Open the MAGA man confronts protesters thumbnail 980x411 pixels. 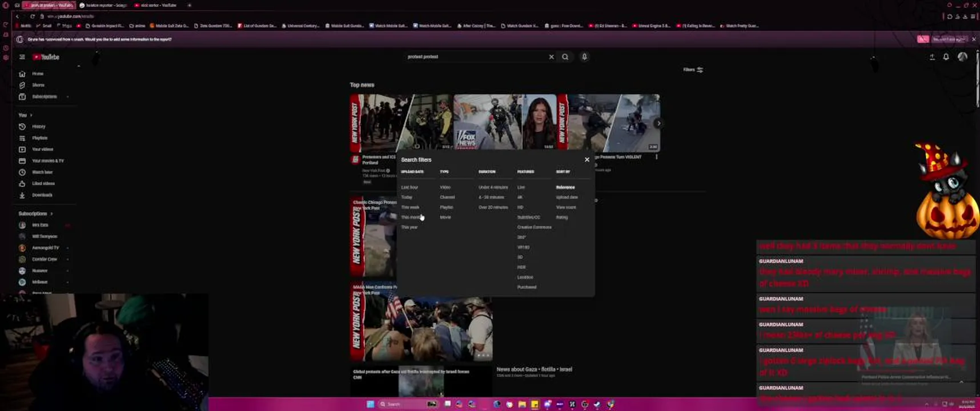422,321
